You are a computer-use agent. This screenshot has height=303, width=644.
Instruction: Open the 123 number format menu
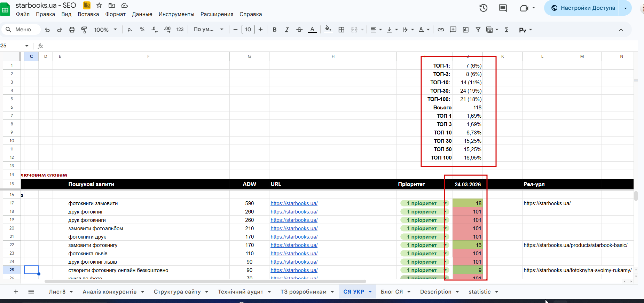[x=180, y=30]
